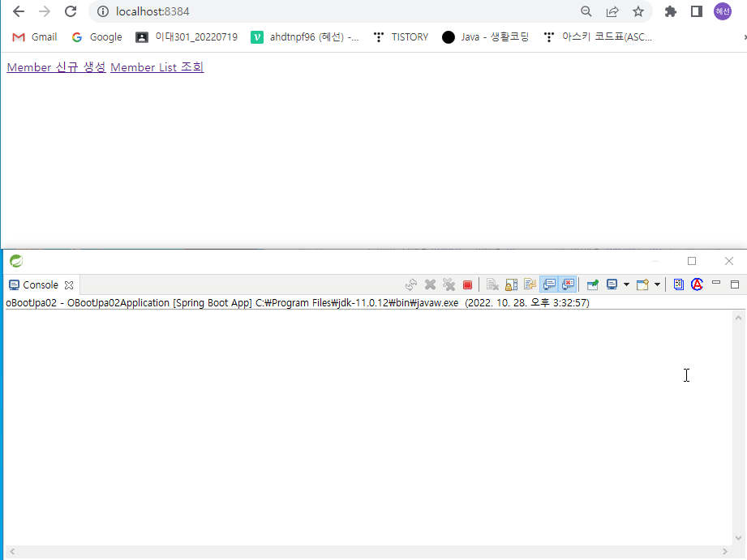Screen dimensions: 747x560
Task: Click Open Console icon
Action: [642, 284]
